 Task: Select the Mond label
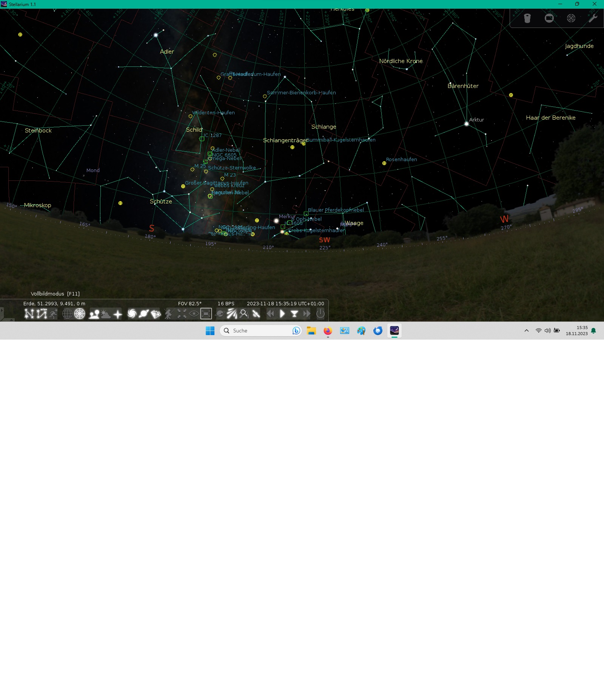[x=93, y=170]
